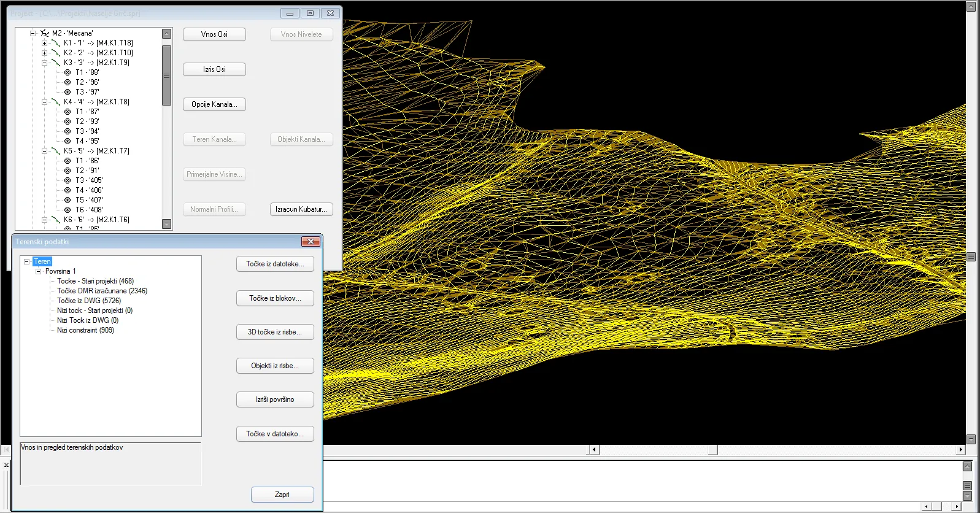This screenshot has width=980, height=513.
Task: Click the project tree scroll-down arrow
Action: pyautogui.click(x=166, y=224)
